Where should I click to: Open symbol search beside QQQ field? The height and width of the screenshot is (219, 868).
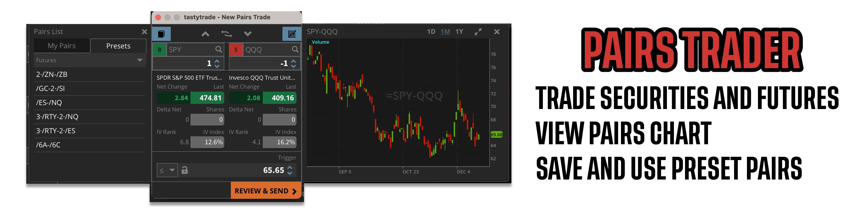(x=295, y=49)
